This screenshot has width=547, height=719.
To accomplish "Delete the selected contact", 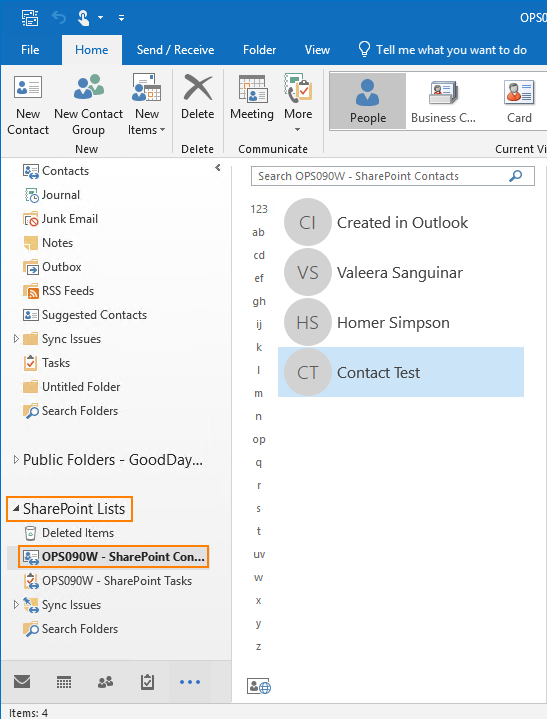I will [x=198, y=104].
